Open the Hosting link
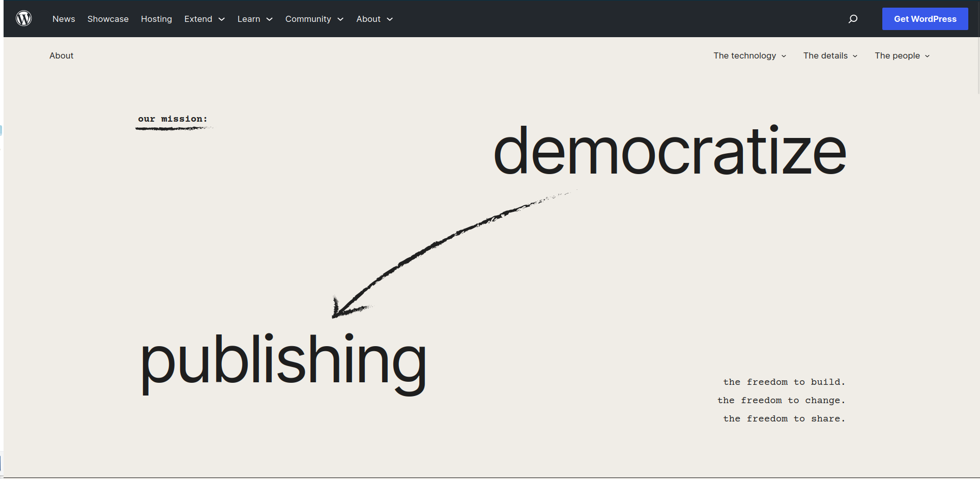 tap(156, 19)
